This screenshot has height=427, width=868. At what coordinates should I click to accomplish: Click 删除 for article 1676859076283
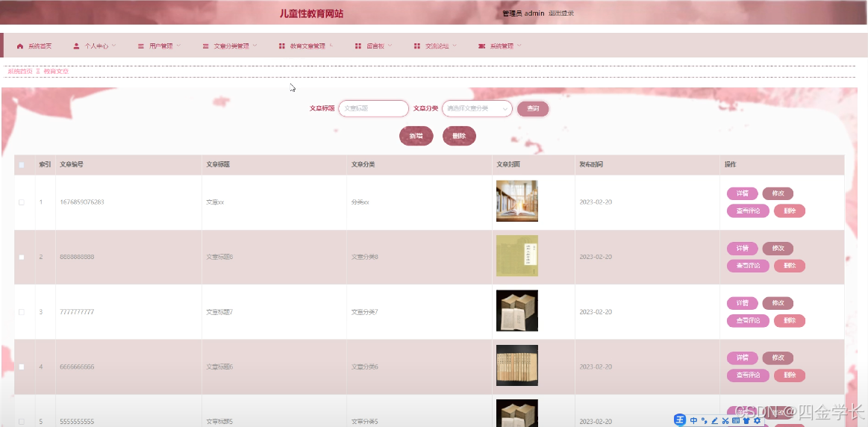(790, 211)
